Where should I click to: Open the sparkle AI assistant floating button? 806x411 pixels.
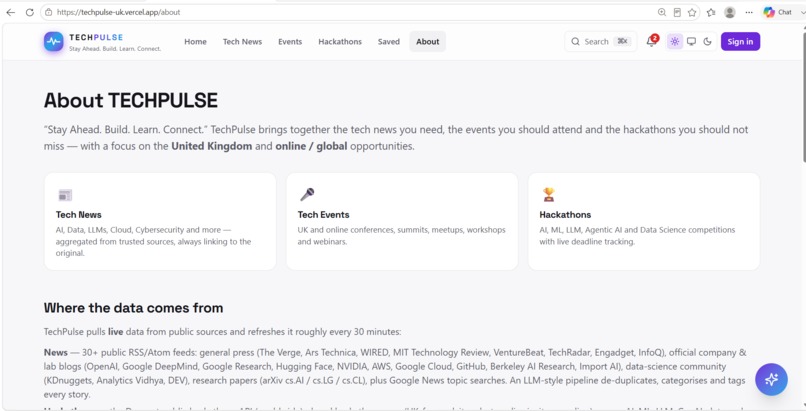[771, 379]
